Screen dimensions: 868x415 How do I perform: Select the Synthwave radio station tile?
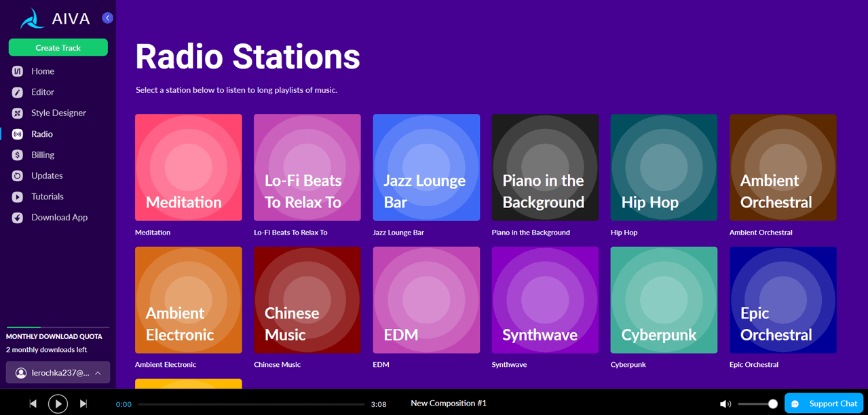coord(545,300)
